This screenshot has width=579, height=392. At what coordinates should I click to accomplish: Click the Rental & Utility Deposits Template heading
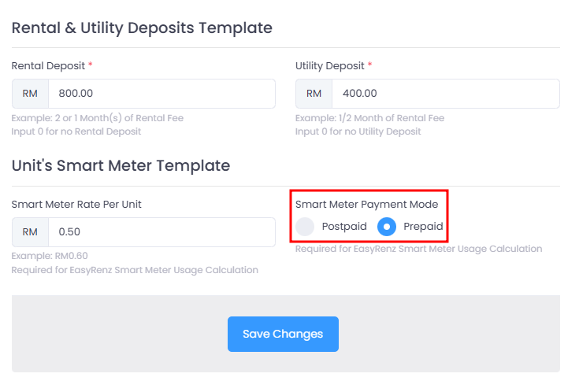click(142, 28)
